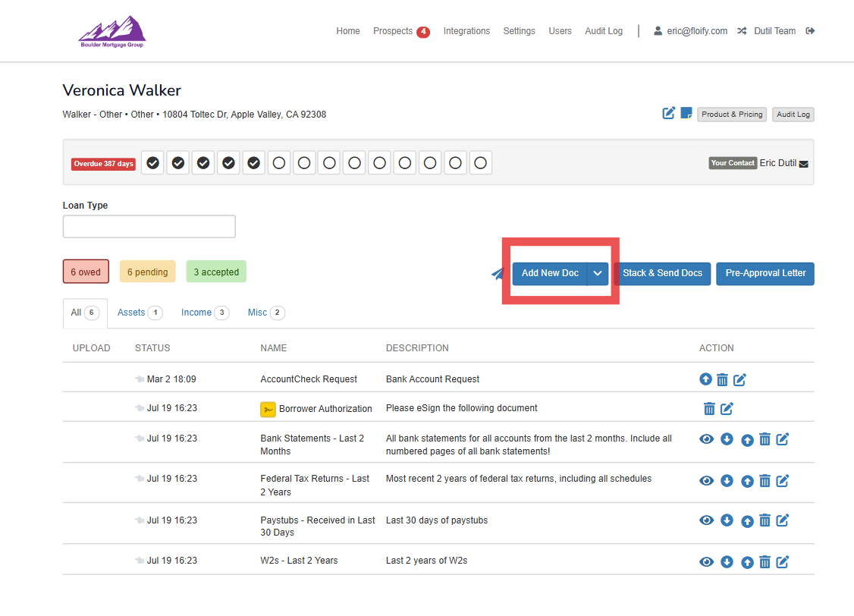Image resolution: width=854 pixels, height=616 pixels.
Task: Click the Stack & Send Docs button
Action: pos(662,274)
